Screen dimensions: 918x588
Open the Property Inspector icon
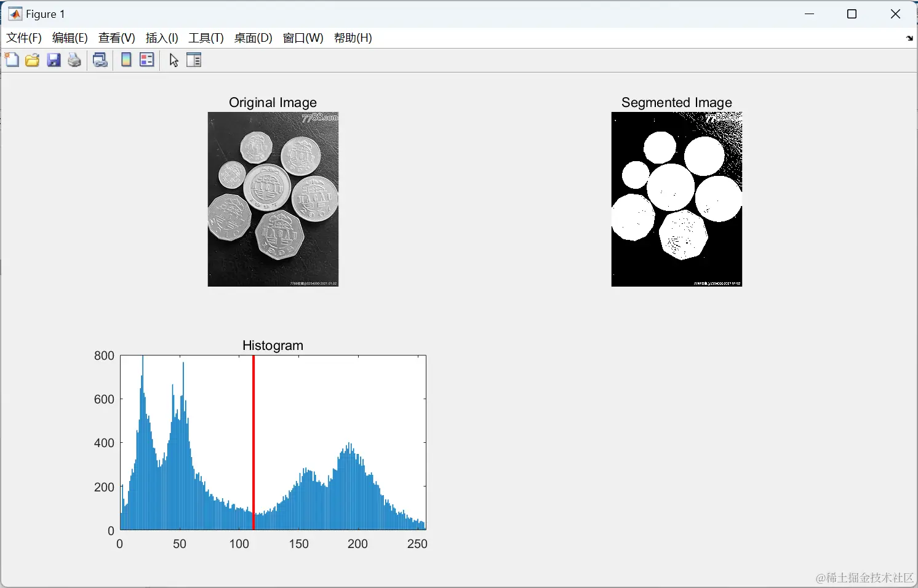coord(194,60)
